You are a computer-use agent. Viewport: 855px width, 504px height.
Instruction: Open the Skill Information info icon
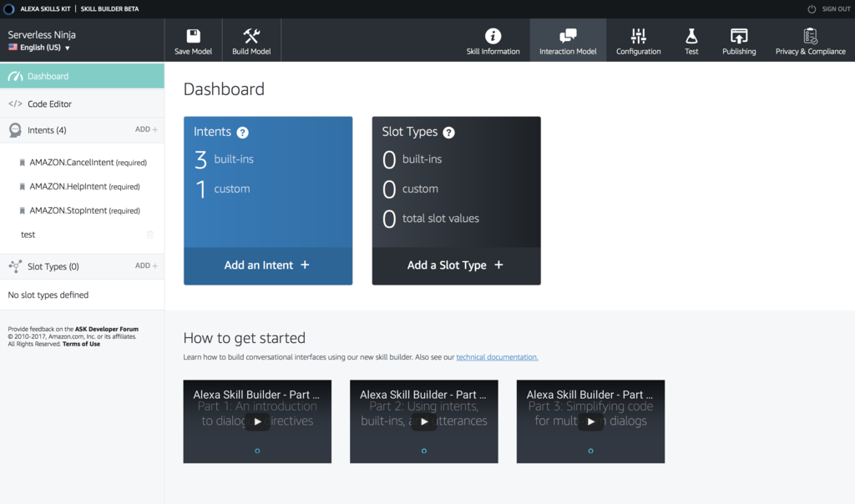click(x=493, y=36)
